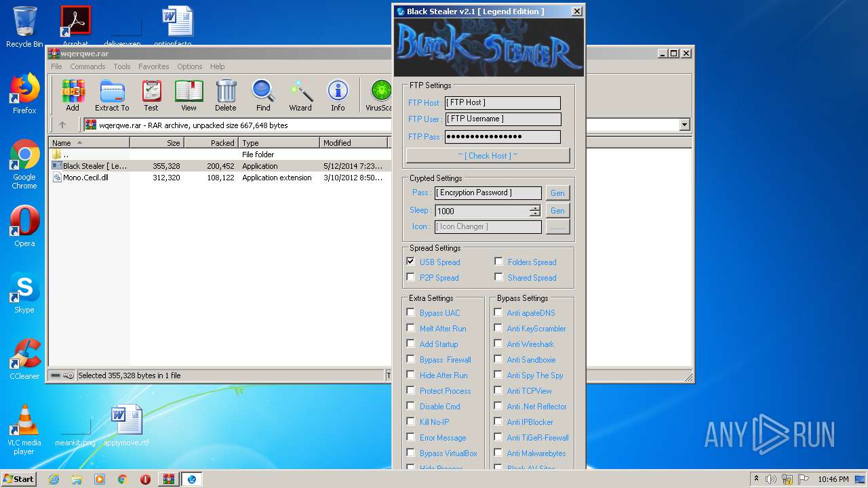Click Gen button next to Sleep
868x488 pixels.
(x=557, y=211)
